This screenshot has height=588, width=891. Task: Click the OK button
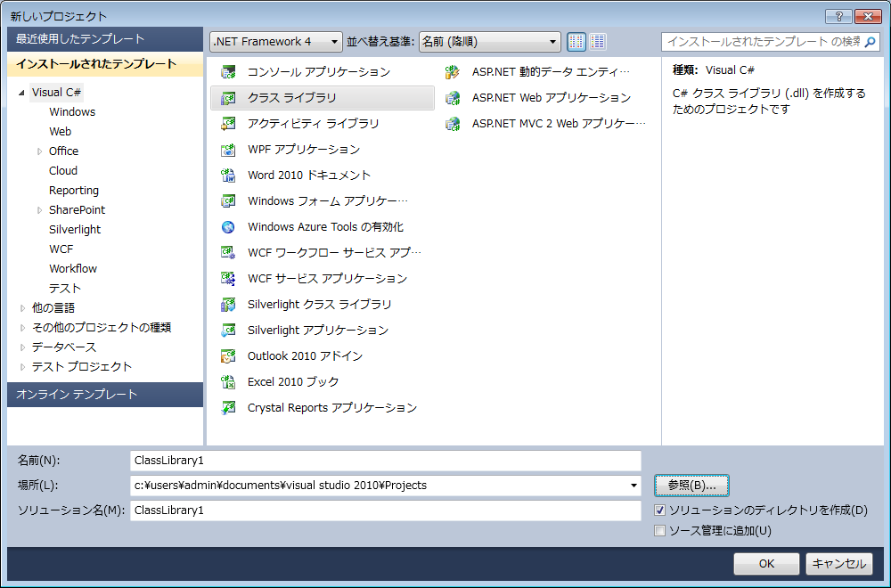pos(766,564)
